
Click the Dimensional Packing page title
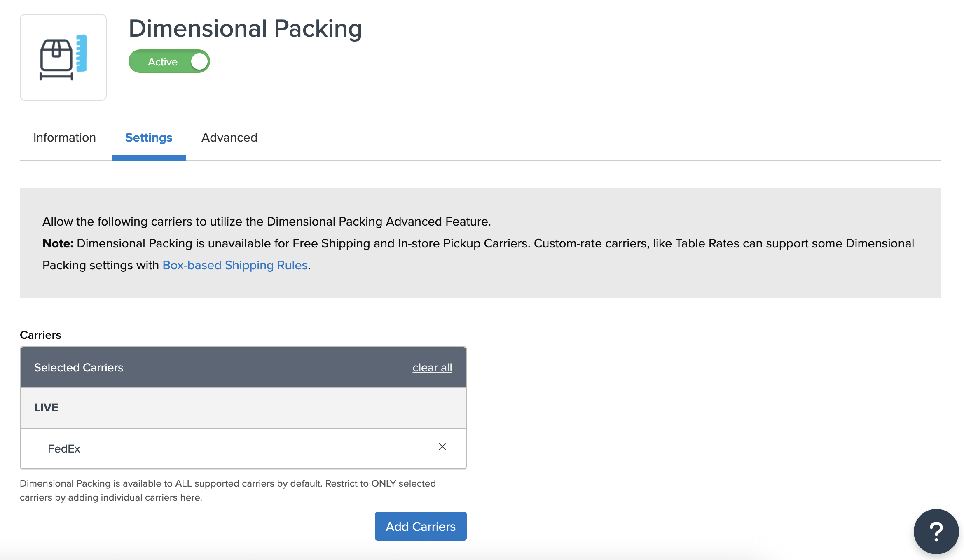pyautogui.click(x=245, y=29)
